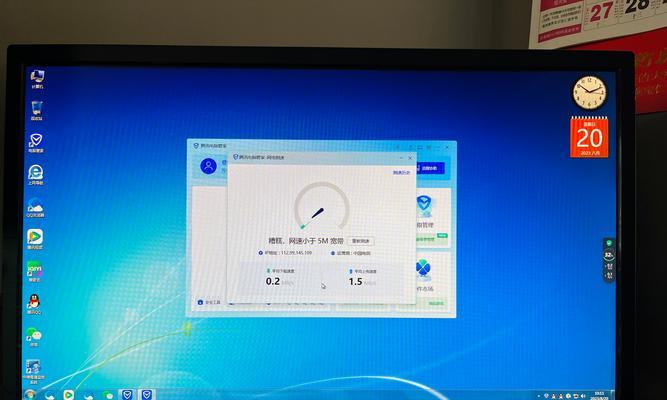Viewport: 667px width, 400px height.
Task: Click the blue button at top right of PC Manager
Action: coord(430,168)
